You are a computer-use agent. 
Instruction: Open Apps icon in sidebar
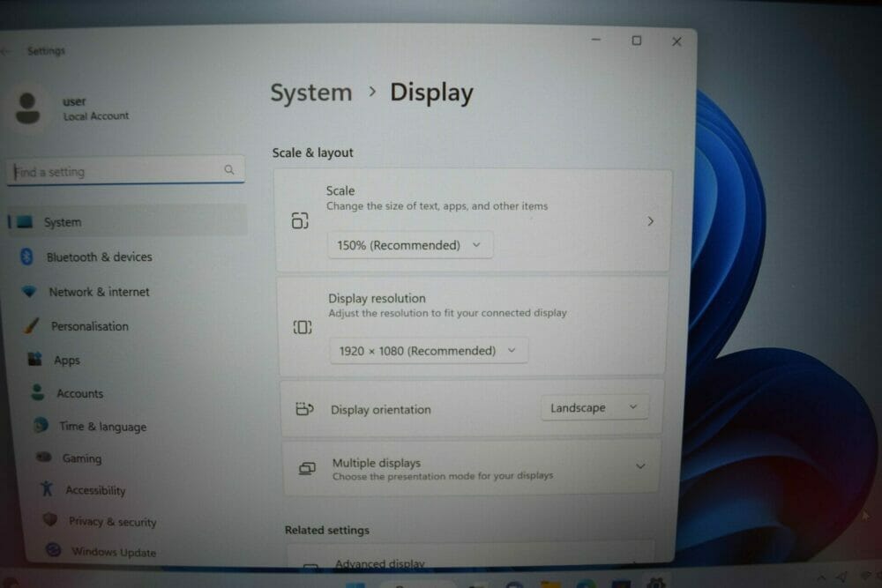(x=35, y=359)
